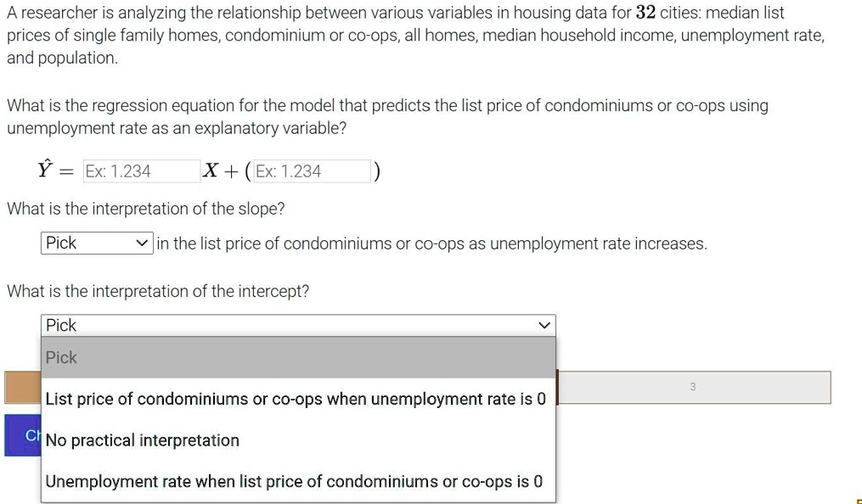Click the intercept dropdown arrow icon
This screenshot has height=504, width=862.
coord(544,325)
